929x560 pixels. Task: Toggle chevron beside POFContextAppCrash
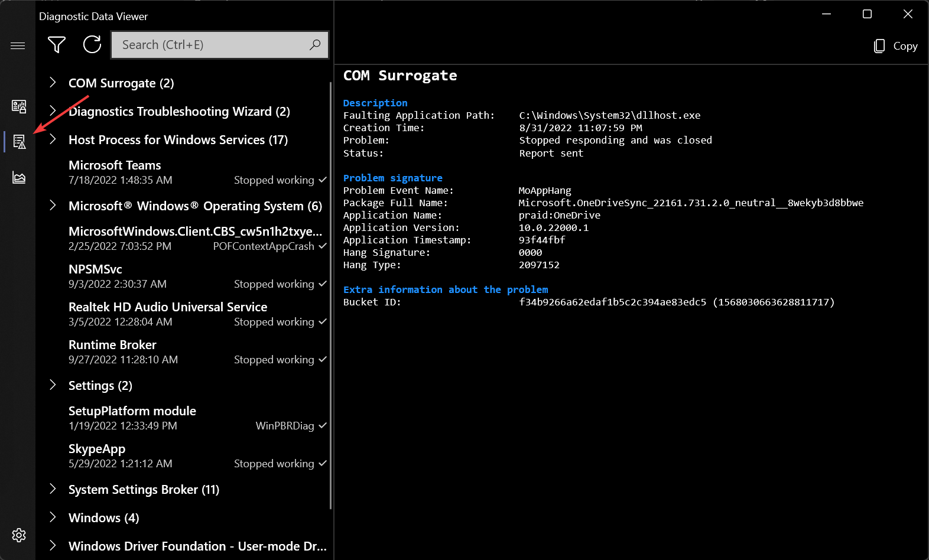322,246
